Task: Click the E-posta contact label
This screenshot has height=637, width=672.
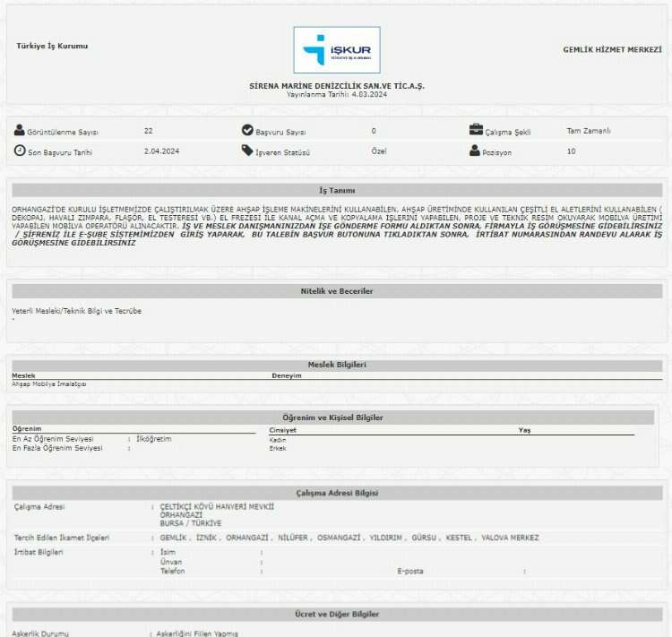Action: tap(410, 571)
